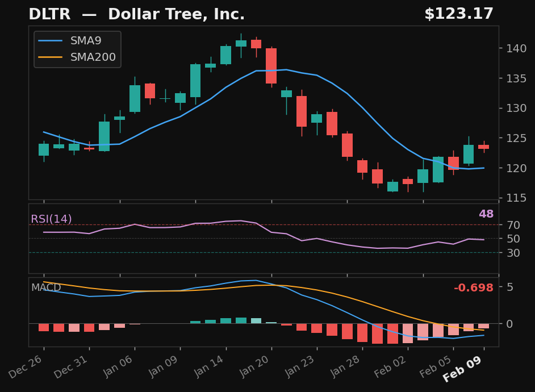Click the Feb 05 date label
Screen dimensions: 535x392
pyautogui.click(x=436, y=366)
